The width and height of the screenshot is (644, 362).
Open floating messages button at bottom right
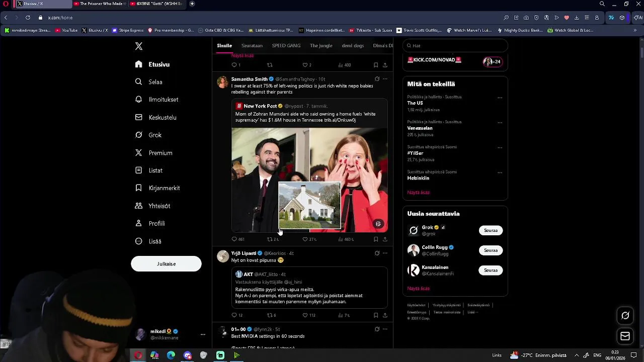625,336
